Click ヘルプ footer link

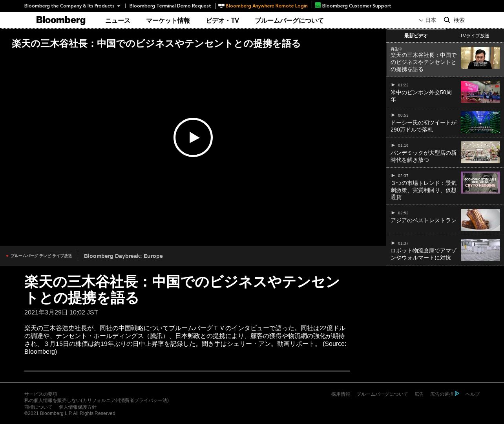click(473, 394)
